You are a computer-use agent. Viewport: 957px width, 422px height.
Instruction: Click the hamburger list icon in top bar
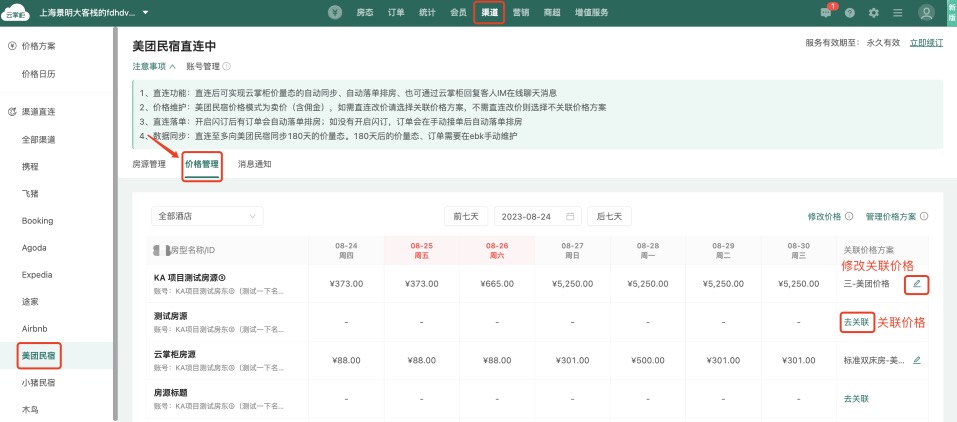click(898, 13)
